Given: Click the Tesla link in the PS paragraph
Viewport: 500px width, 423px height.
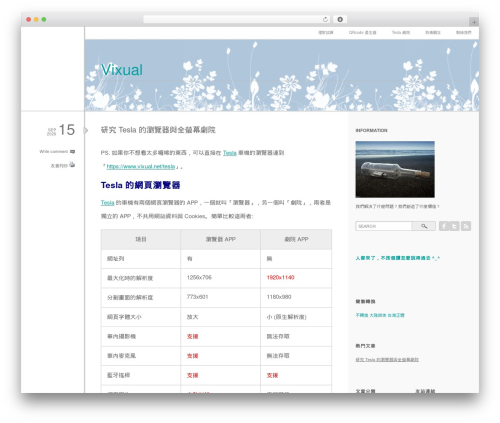Looking at the screenshot, I should tap(230, 153).
